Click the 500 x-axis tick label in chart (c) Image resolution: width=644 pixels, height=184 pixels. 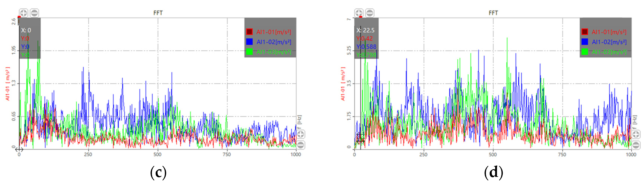click(158, 154)
